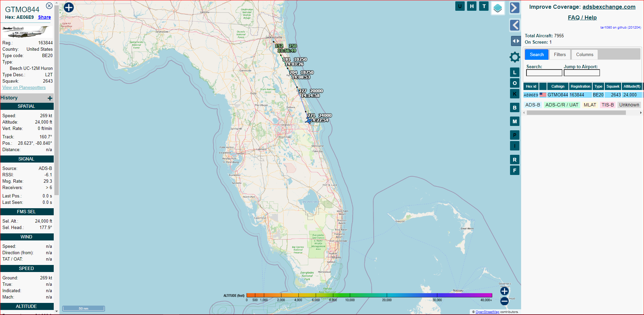Screen dimensions: 644x315
Task: Switch to the Filters tab
Action: click(560, 54)
